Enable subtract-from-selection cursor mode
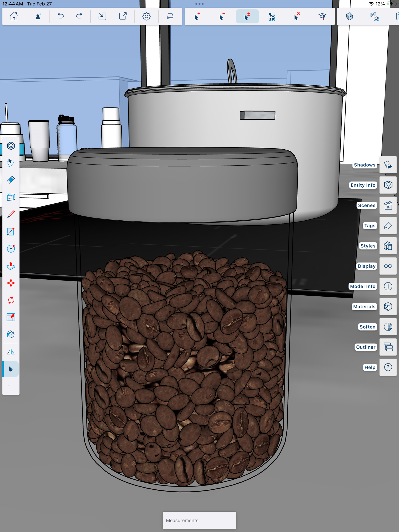This screenshot has width=399, height=532. [222, 16]
